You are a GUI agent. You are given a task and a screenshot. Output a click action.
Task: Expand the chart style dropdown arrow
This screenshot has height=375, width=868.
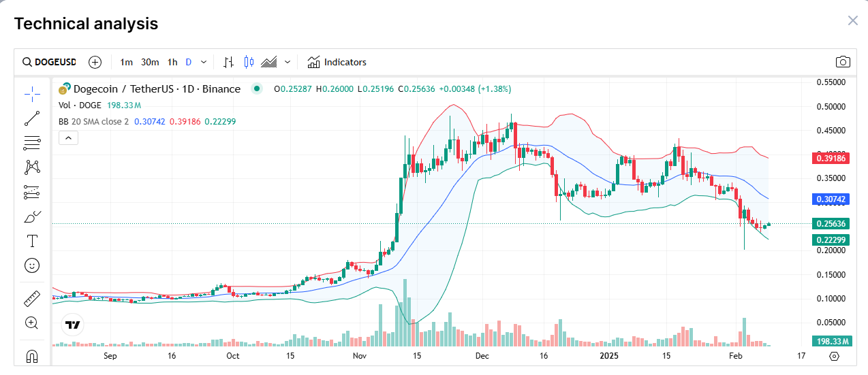pyautogui.click(x=288, y=62)
